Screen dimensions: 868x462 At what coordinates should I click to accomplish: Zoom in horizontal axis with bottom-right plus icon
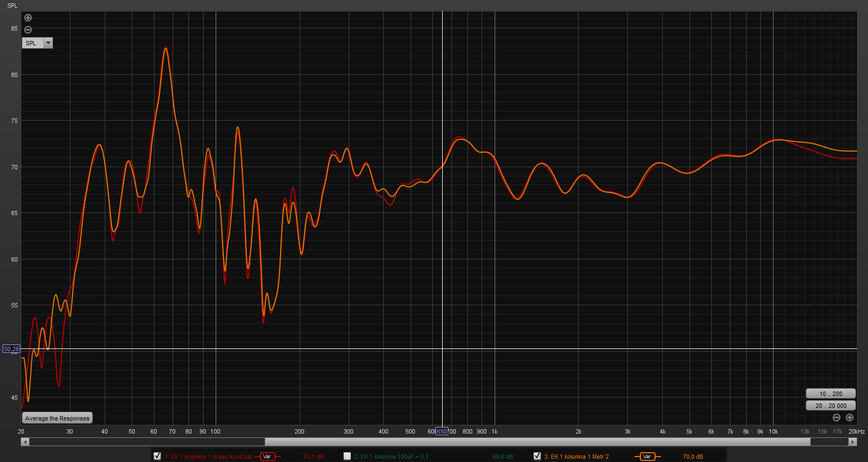pyautogui.click(x=849, y=418)
